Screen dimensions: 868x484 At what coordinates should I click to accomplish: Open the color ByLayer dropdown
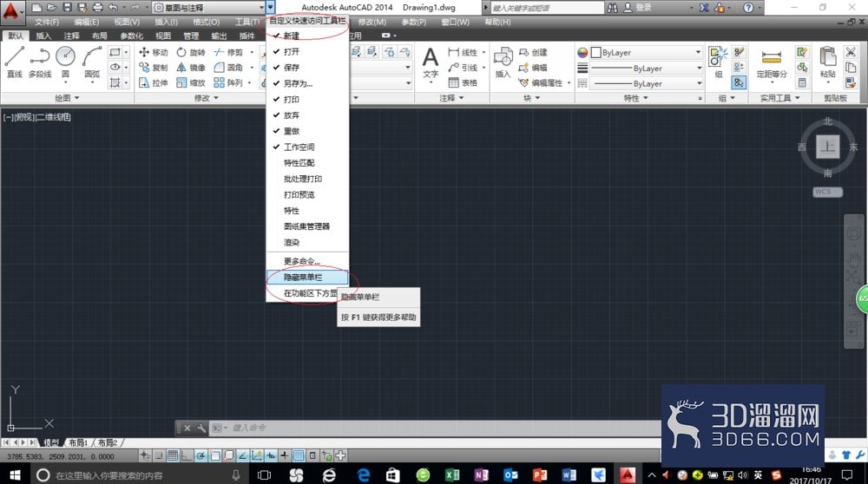click(x=647, y=53)
